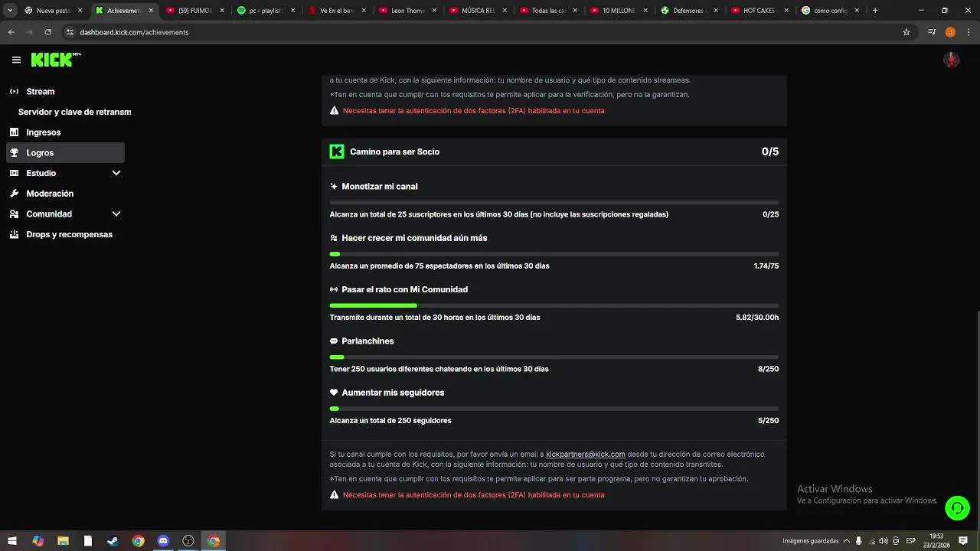Screen dimensions: 980x551
Task: Click the ESP language indicator in taskbar
Action: [911, 541]
